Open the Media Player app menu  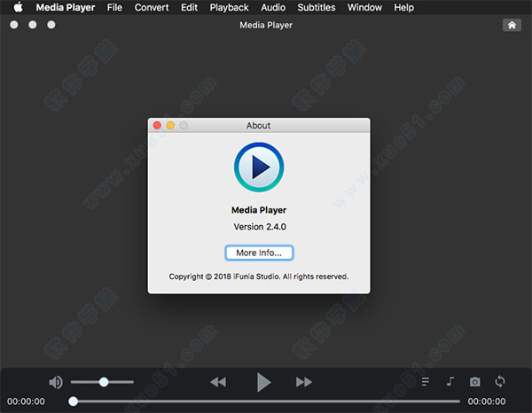(x=66, y=7)
